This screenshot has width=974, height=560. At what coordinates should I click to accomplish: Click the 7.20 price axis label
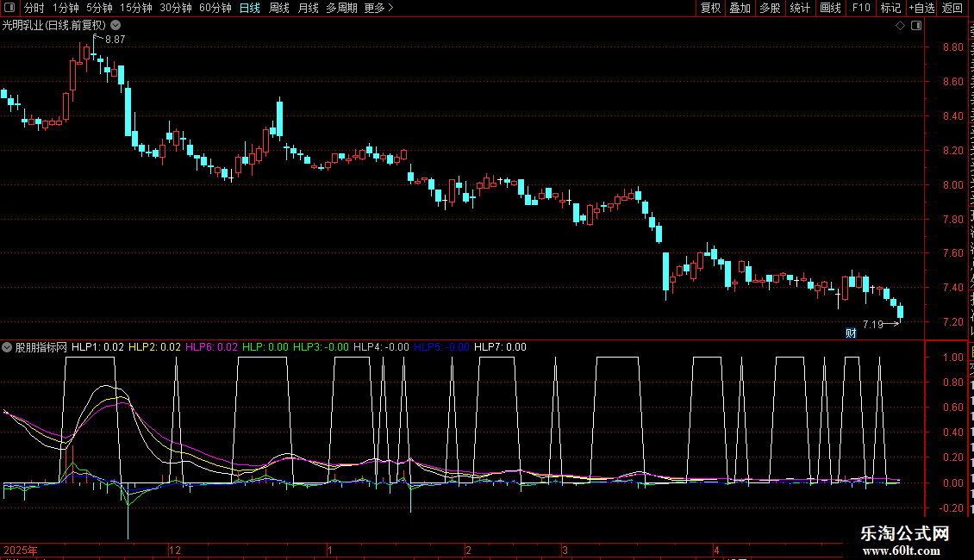[952, 322]
